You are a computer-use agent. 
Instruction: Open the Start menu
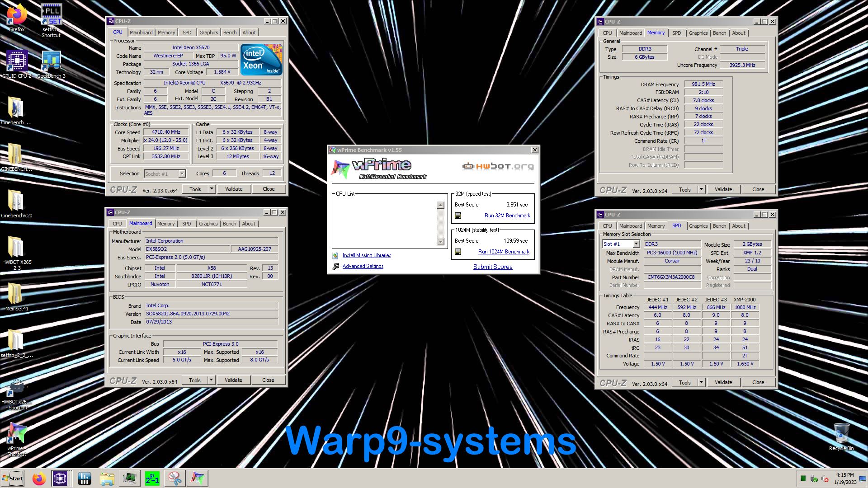point(13,479)
